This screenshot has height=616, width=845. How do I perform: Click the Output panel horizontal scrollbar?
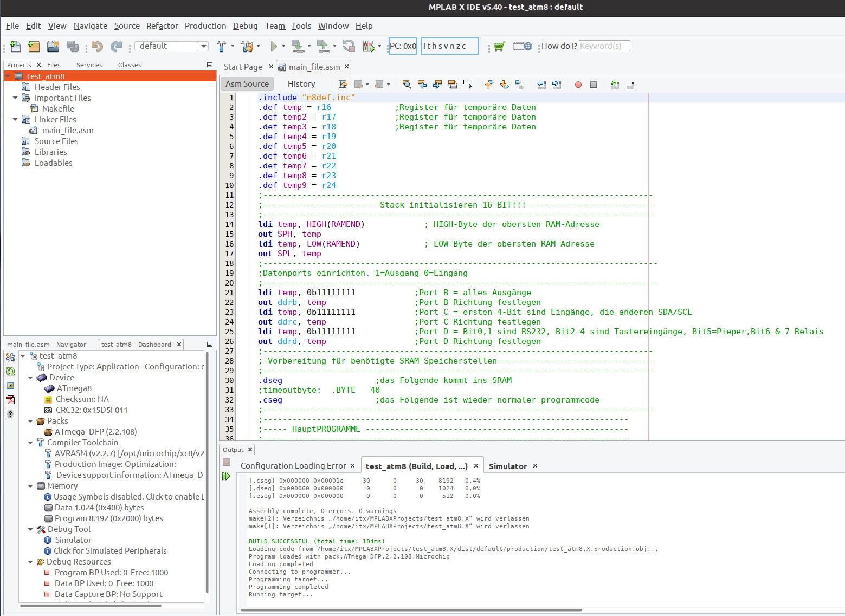411,611
